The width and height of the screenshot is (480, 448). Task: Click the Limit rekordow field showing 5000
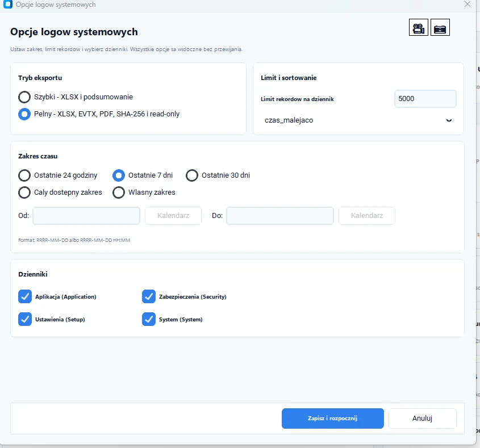tap(425, 99)
